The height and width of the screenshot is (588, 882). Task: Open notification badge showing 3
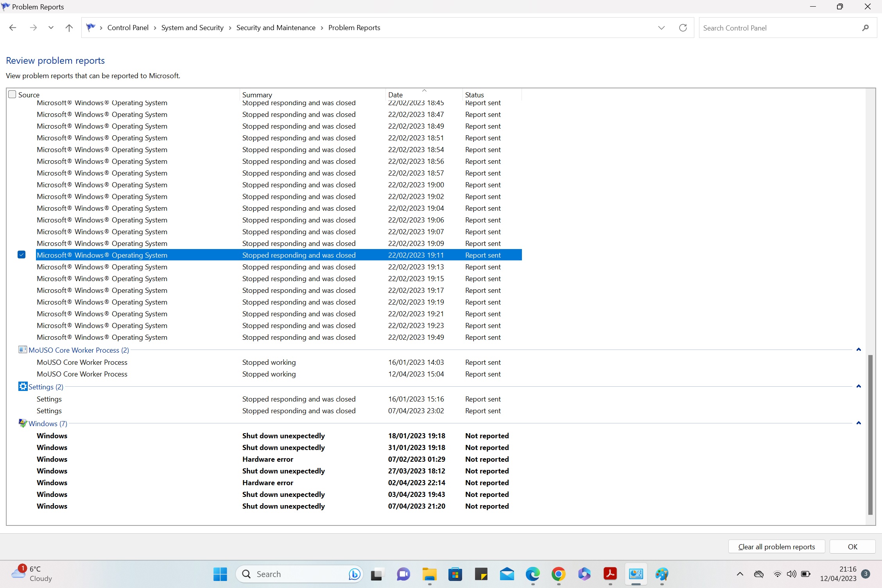(x=866, y=574)
